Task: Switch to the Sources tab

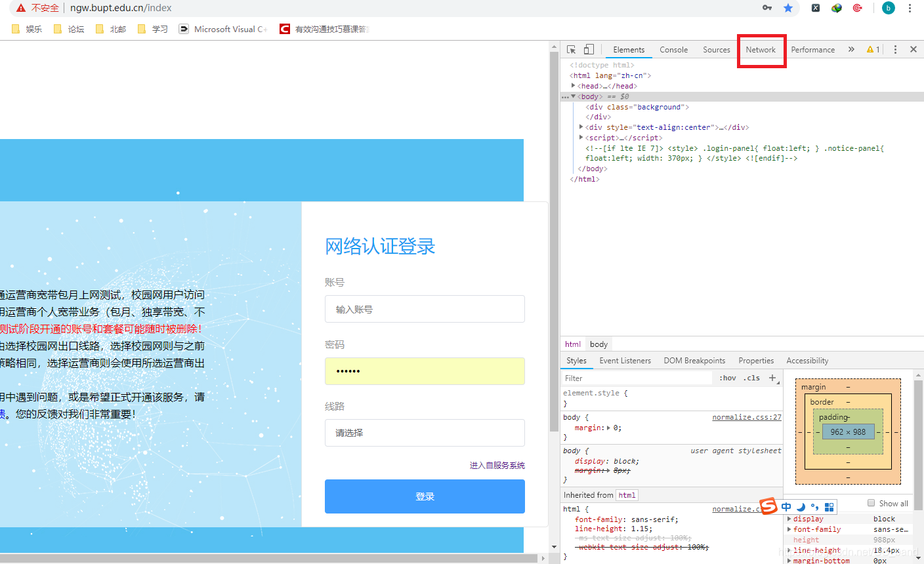Action: coord(716,49)
